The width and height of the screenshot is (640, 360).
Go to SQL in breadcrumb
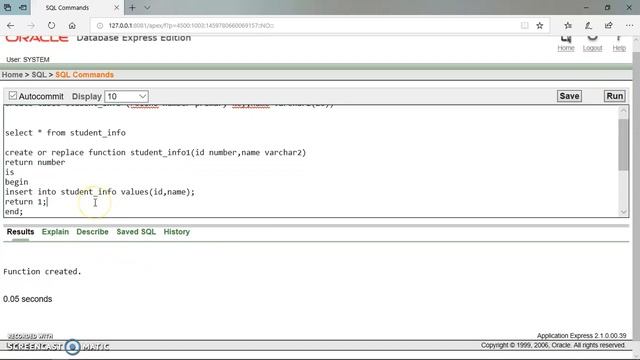[39, 75]
